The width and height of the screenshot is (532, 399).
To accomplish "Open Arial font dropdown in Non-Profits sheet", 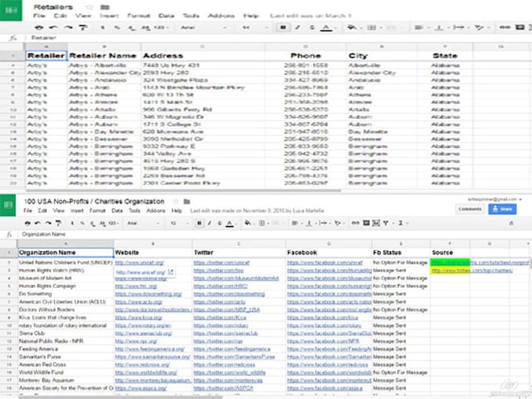I will pyautogui.click(x=143, y=223).
